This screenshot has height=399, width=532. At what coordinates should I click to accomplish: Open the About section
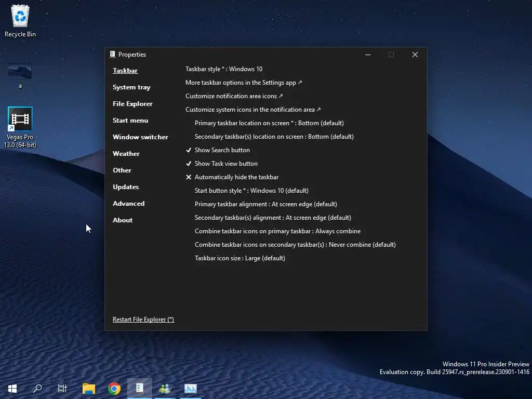click(x=123, y=220)
